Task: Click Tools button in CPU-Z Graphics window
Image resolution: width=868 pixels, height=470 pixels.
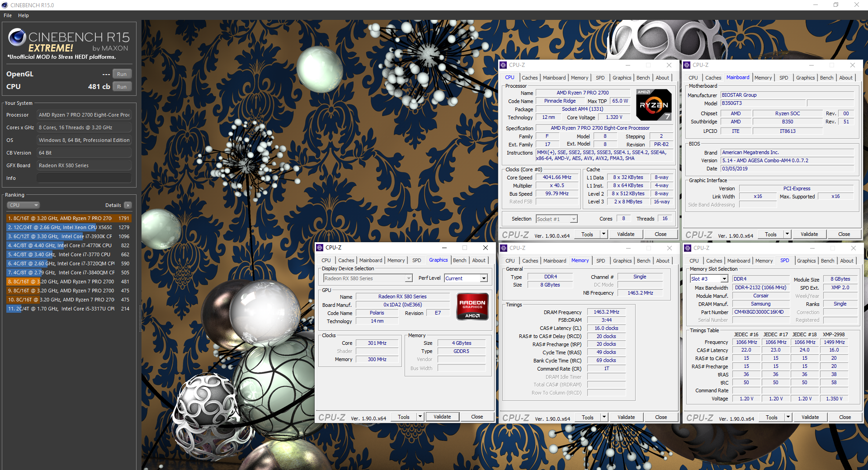Action: tap(404, 417)
